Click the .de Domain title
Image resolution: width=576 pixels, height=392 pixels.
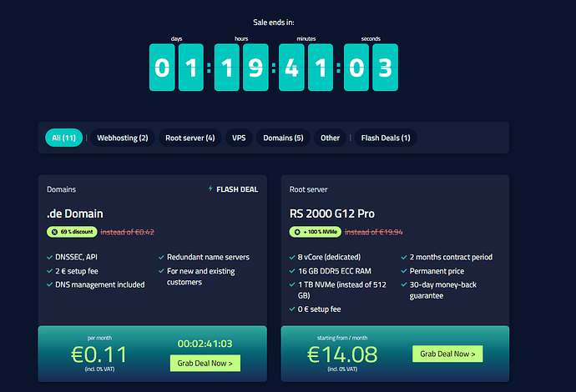click(75, 214)
